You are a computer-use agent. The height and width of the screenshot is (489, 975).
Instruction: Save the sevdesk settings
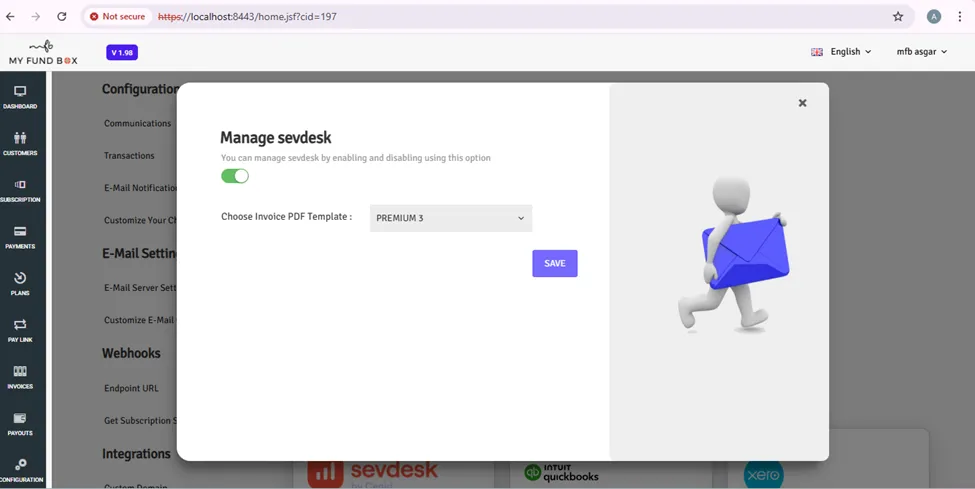coord(555,263)
